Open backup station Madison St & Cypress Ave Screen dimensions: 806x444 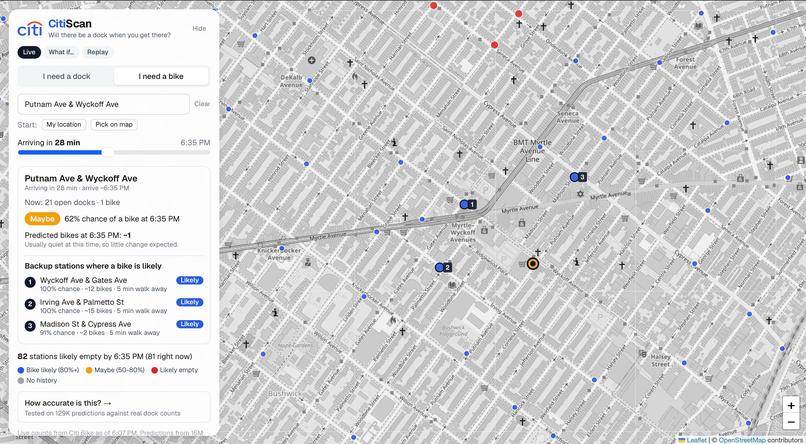click(x=114, y=328)
